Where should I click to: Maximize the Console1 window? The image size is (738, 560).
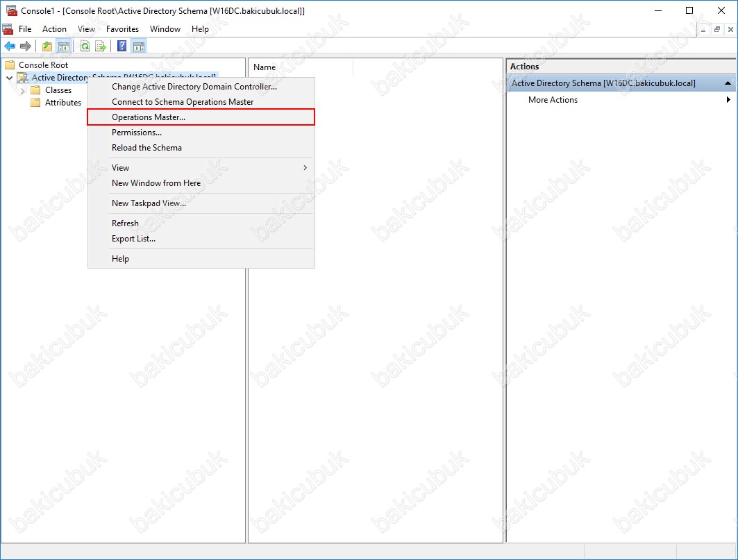pos(689,10)
